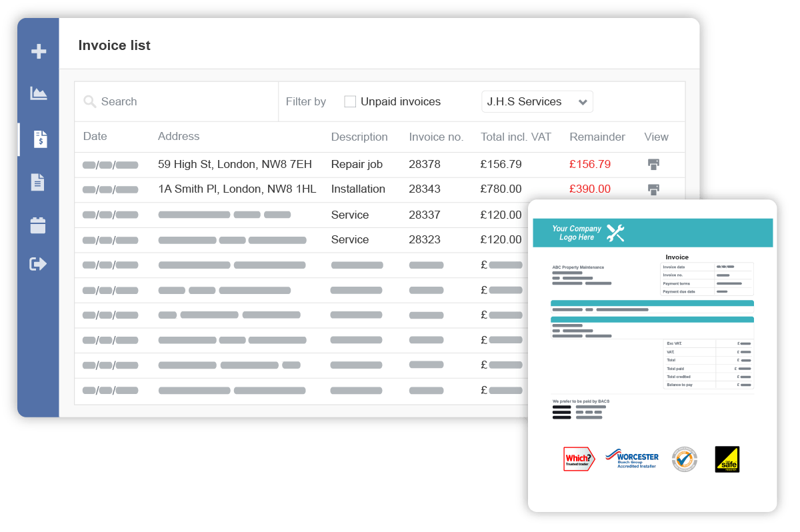Open the analytics chart icon in sidebar

point(39,94)
